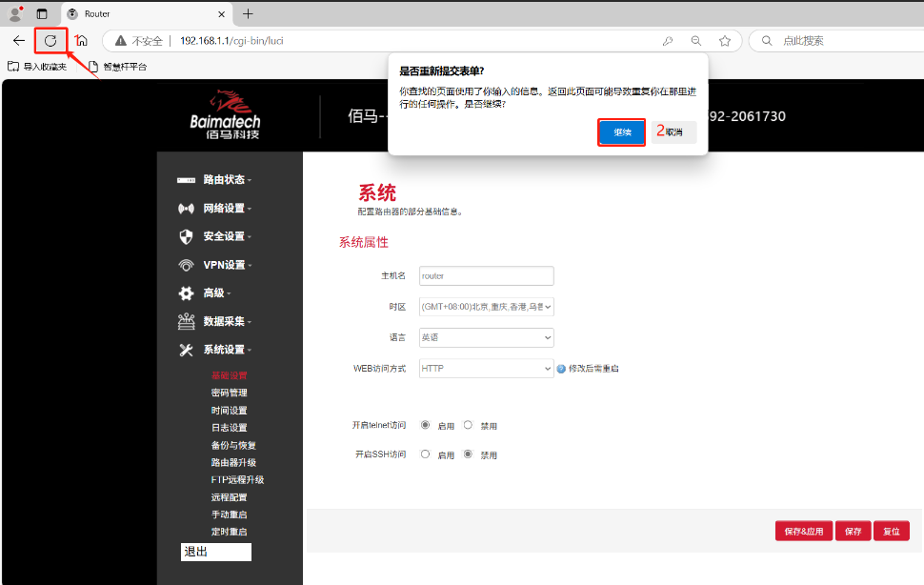Viewport: 924px width, 585px height.
Task: Click the browser refresh icon
Action: click(x=50, y=40)
